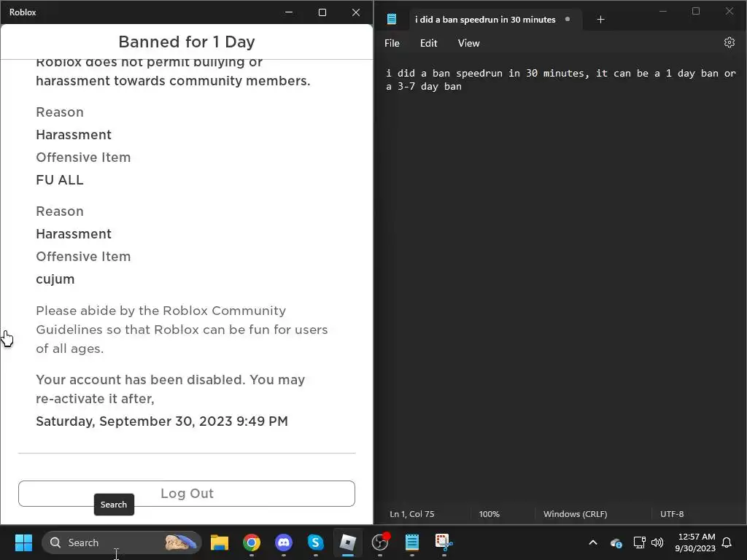Image resolution: width=747 pixels, height=560 pixels.
Task: Click Windows (CRLF) line ending indicator
Action: [x=575, y=514]
